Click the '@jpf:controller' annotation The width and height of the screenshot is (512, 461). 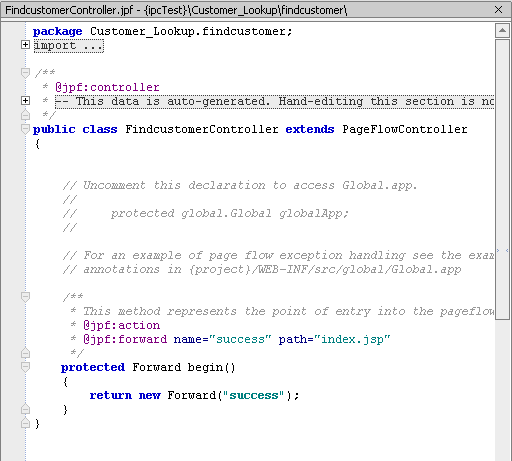(107, 87)
